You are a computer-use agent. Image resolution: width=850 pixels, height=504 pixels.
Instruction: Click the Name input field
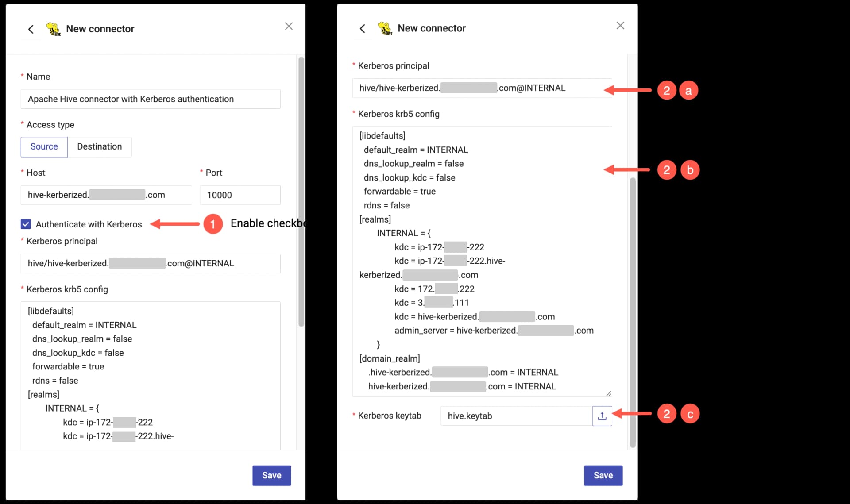(x=151, y=99)
